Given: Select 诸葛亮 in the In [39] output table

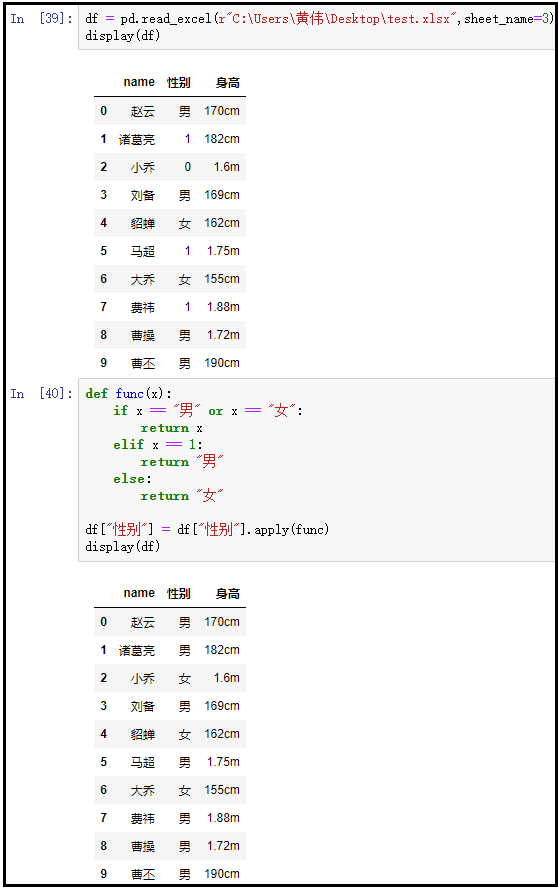Looking at the screenshot, I should [137, 139].
